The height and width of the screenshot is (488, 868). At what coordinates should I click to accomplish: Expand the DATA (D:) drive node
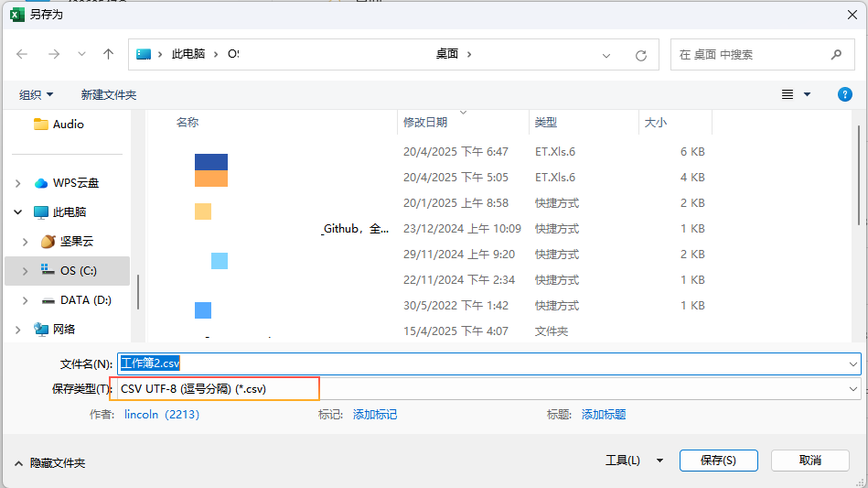[25, 300]
